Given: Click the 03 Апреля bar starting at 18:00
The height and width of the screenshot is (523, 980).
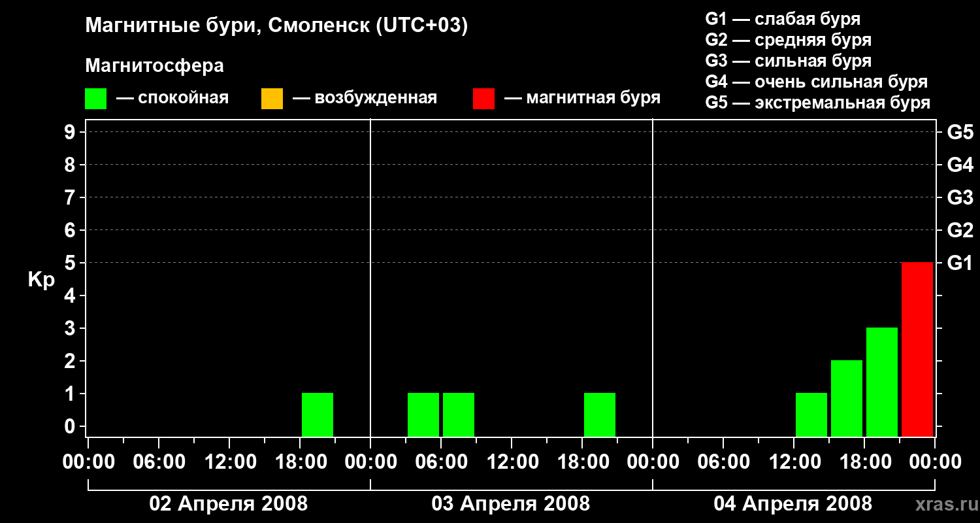Looking at the screenshot, I should click(x=600, y=414).
